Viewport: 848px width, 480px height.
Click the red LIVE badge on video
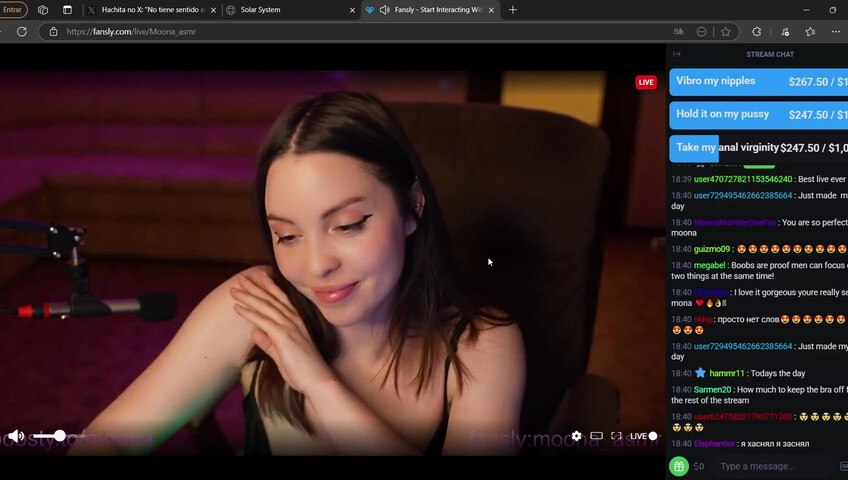pos(646,82)
